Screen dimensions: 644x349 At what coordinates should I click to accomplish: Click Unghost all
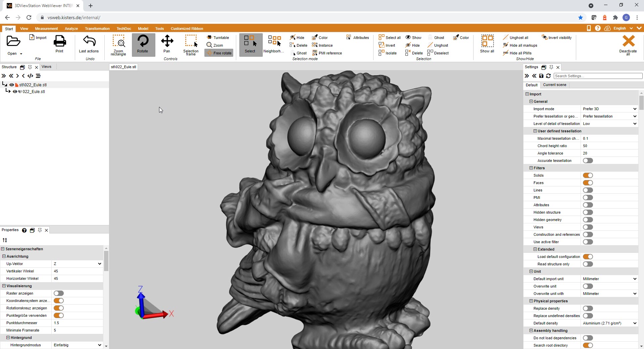[515, 38]
